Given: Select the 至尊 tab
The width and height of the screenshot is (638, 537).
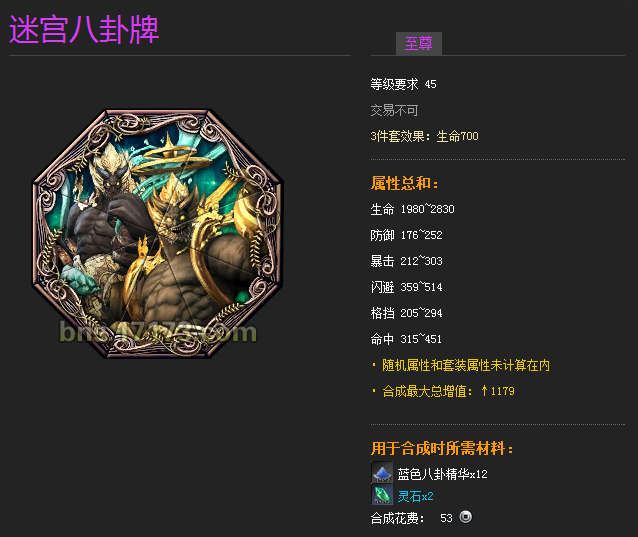Looking at the screenshot, I should [419, 44].
